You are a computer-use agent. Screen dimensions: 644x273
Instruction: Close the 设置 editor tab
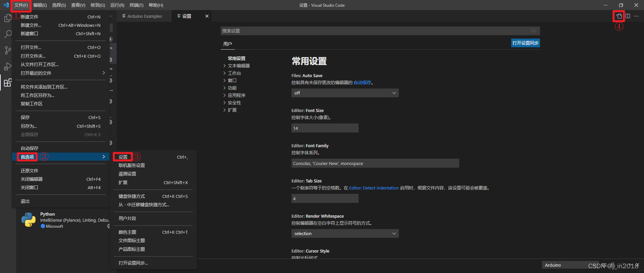pyautogui.click(x=207, y=16)
